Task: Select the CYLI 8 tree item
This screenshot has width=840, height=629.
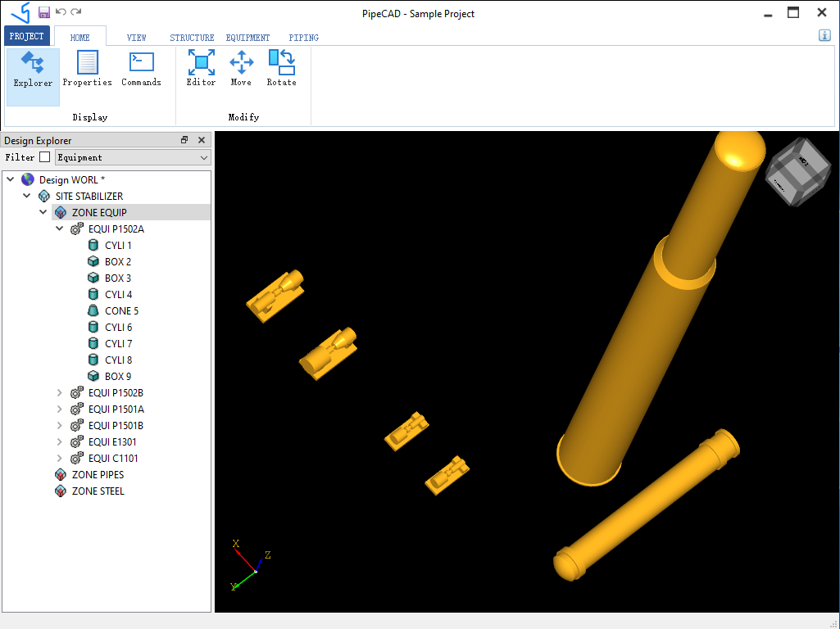Action: click(x=118, y=360)
